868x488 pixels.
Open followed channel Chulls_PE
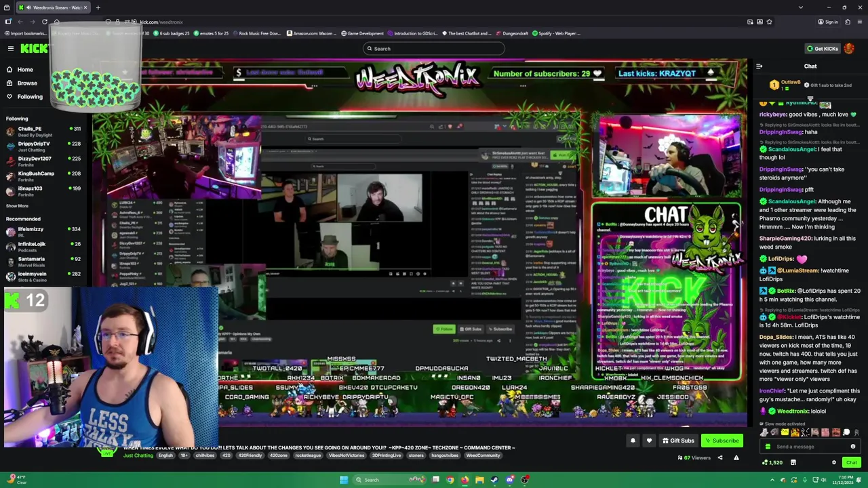(43, 131)
